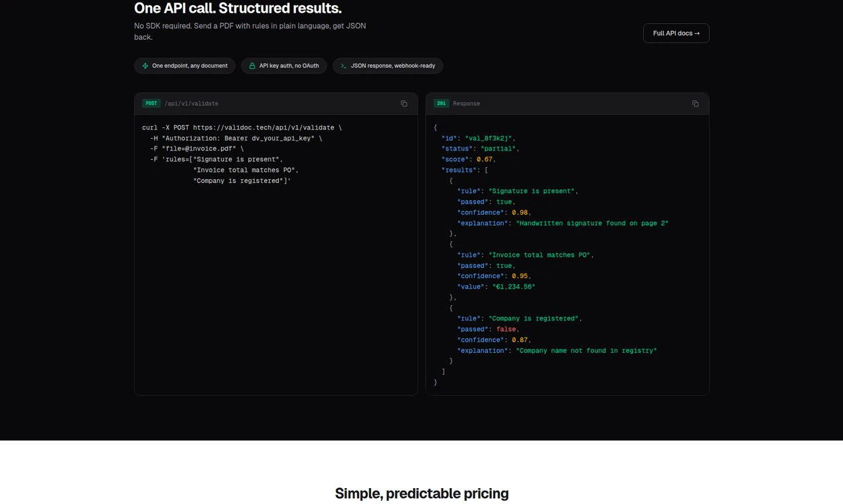Select the 'JSON response, webhook-ready' pill text
This screenshot has width=843, height=504.
tap(394, 66)
